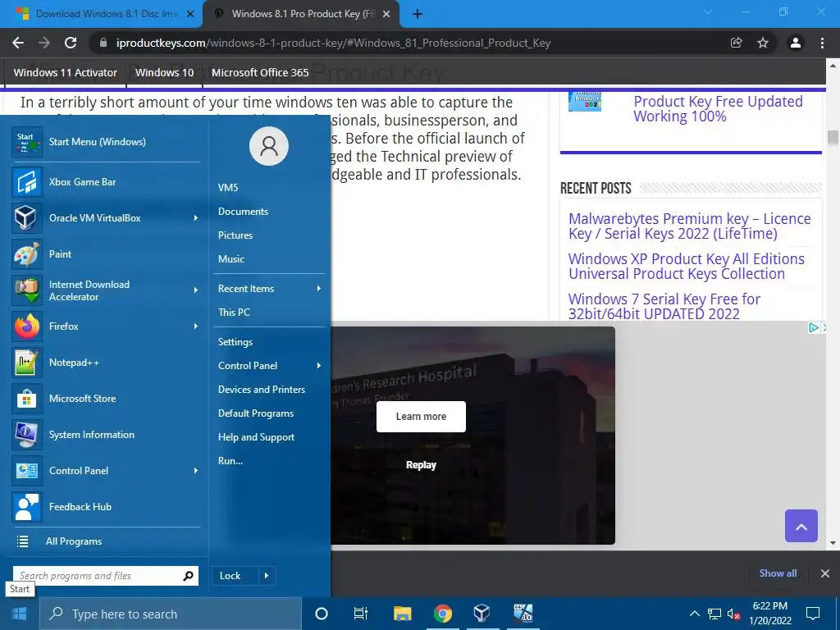This screenshot has width=840, height=630.
Task: Expand Oracle VM VirtualBox submenu arrow
Action: tap(195, 218)
